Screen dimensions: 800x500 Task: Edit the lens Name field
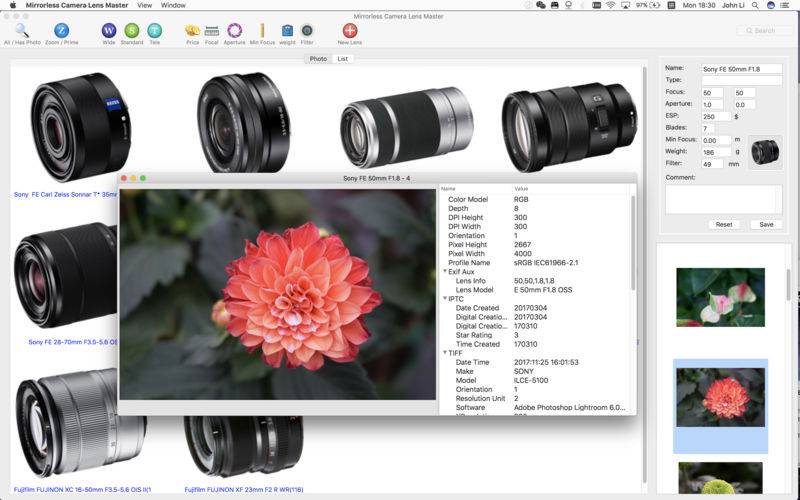coord(741,68)
